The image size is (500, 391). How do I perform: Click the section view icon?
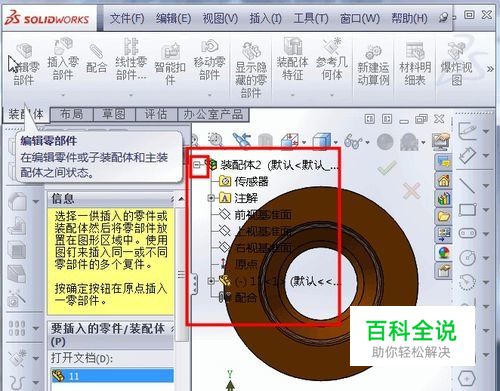coord(289,141)
